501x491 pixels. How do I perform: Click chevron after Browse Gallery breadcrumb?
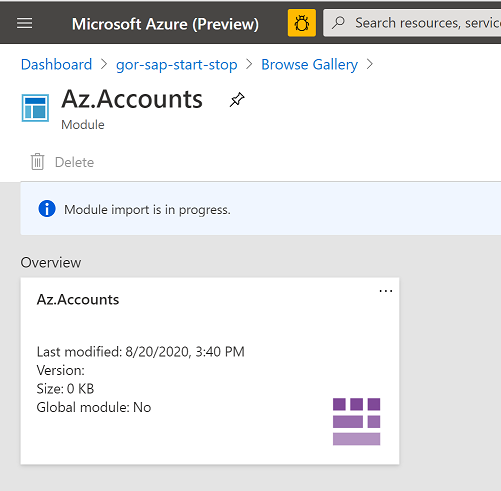click(x=369, y=64)
